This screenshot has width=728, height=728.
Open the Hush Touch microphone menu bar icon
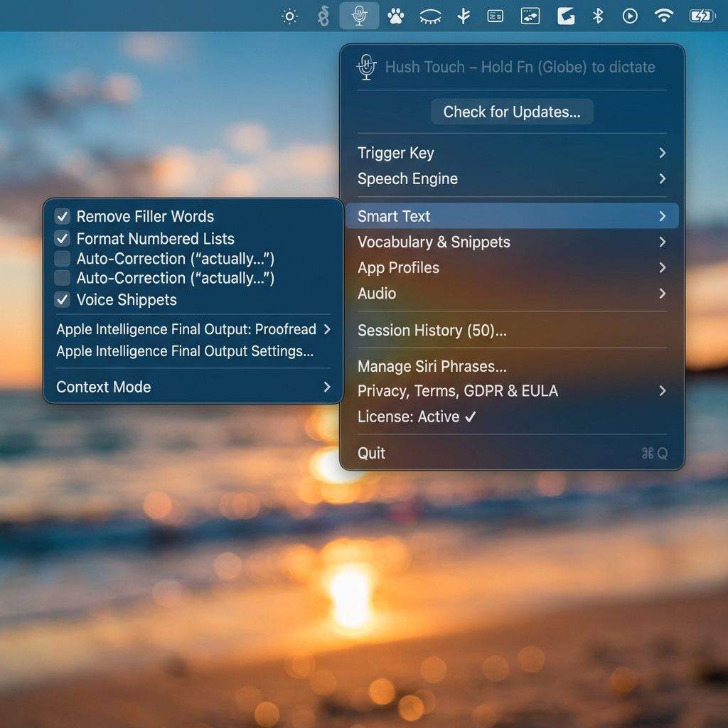click(359, 15)
